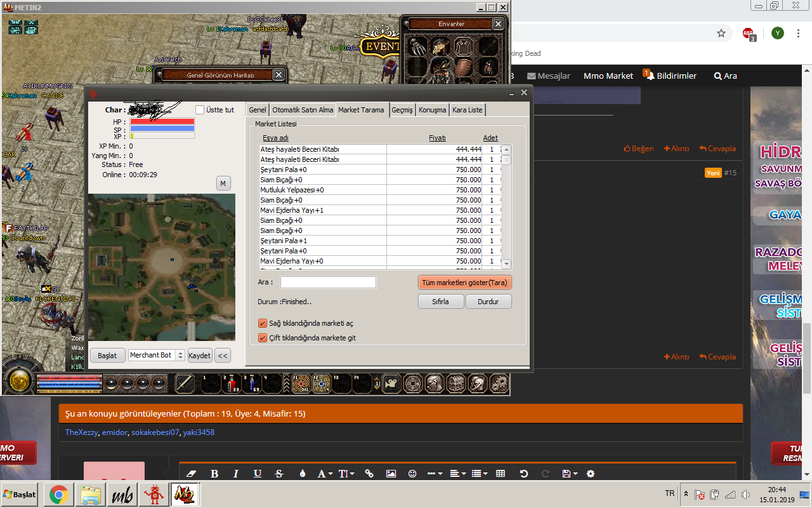Click the golden dragon emblem in game bar
Viewport: 812px width, 508px height.
(19, 380)
